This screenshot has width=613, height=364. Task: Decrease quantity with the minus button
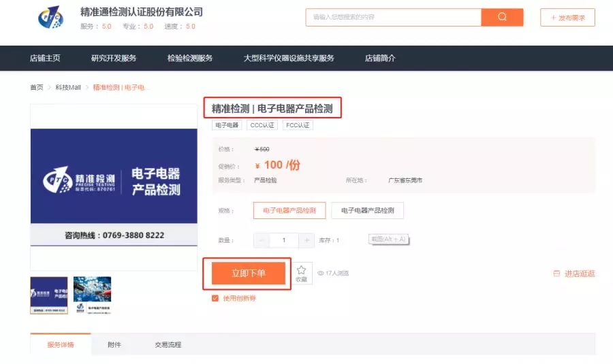[262, 240]
